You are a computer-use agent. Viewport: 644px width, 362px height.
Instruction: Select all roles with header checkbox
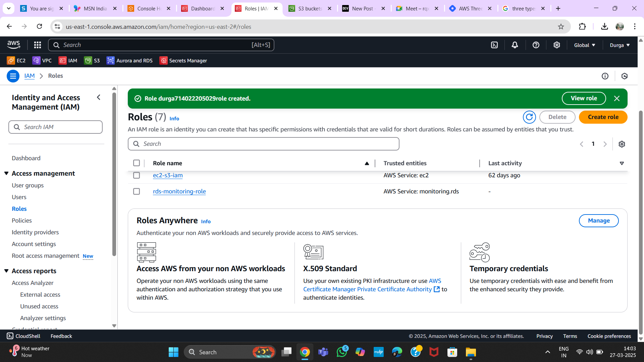click(x=137, y=163)
